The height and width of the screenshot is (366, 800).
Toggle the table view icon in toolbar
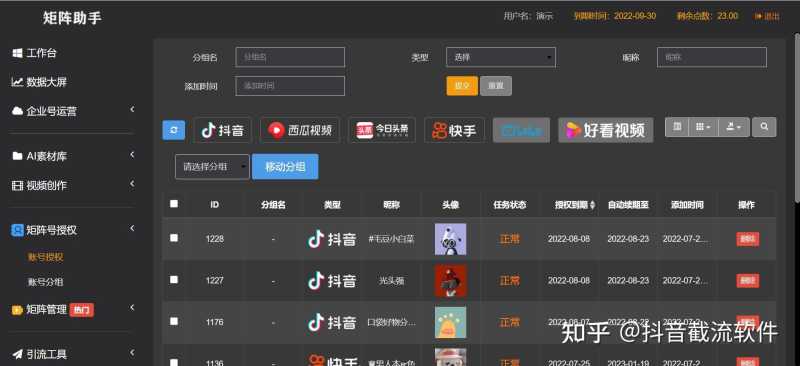click(x=677, y=127)
